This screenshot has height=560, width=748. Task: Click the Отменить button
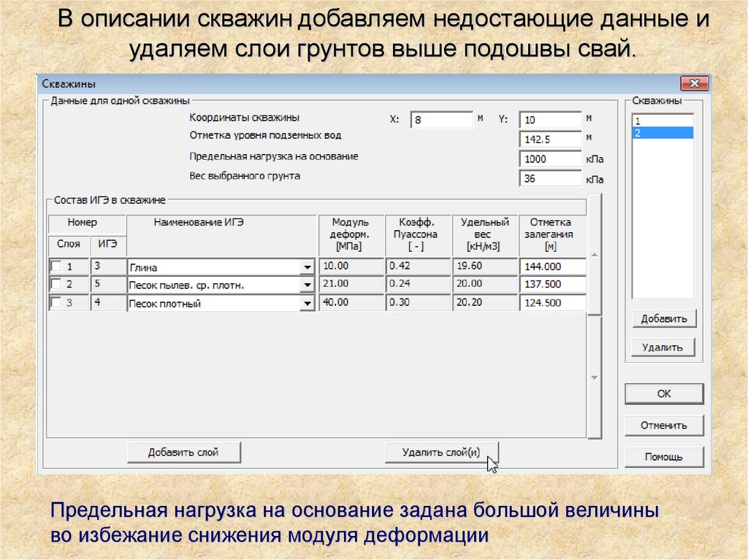[664, 426]
